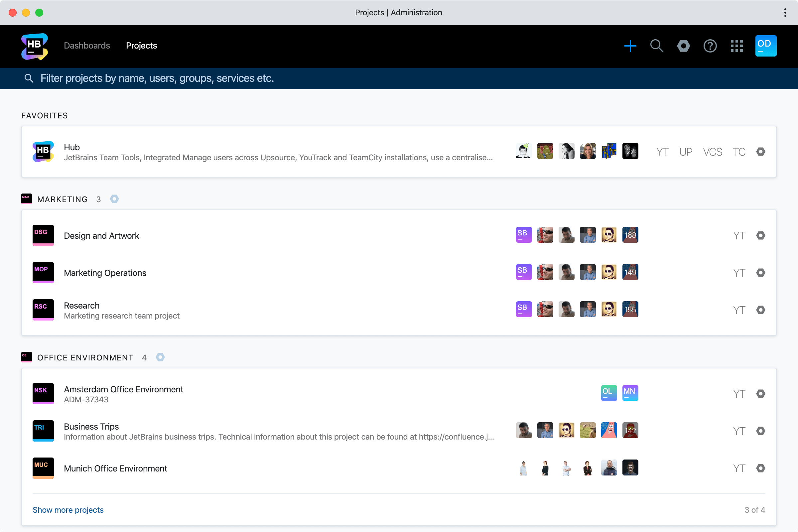This screenshot has width=798, height=532.
Task: Click the MAR organization icon
Action: [27, 199]
